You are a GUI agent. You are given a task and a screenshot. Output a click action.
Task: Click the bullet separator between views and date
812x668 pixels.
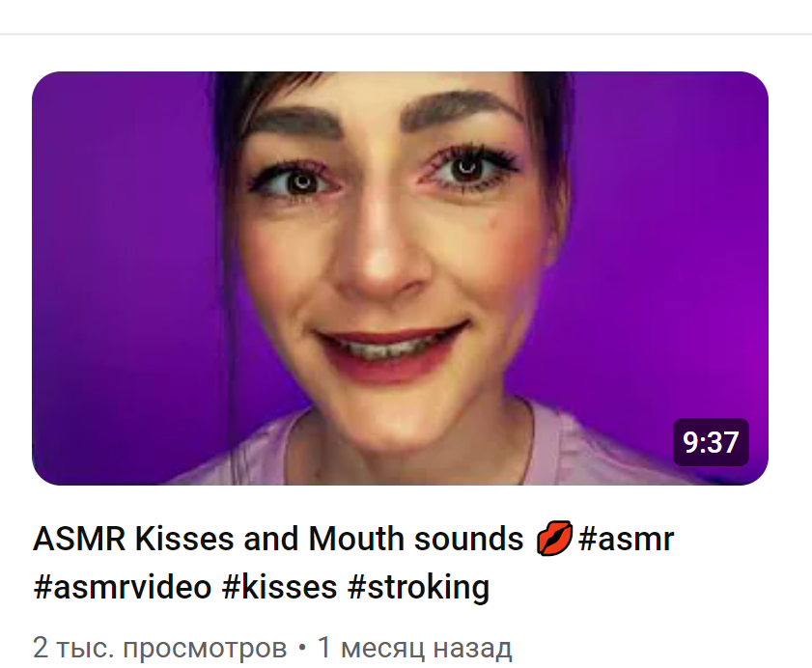(x=302, y=648)
